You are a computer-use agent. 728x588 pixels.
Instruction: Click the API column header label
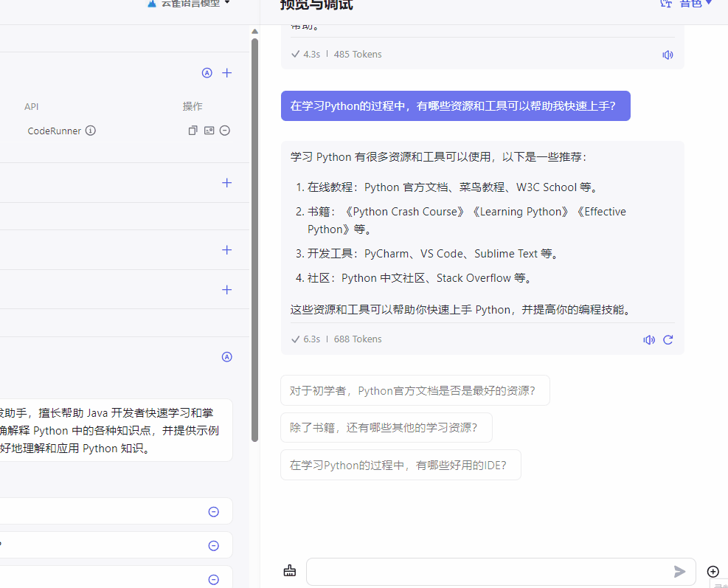click(x=32, y=106)
